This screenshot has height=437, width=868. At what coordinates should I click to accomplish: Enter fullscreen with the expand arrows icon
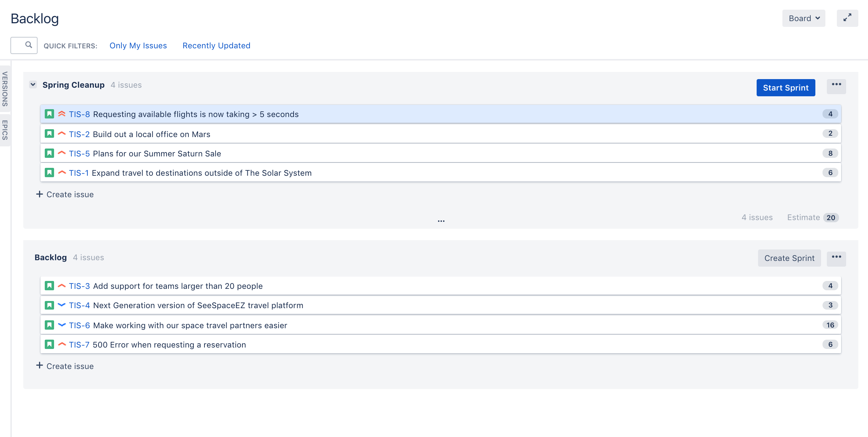pyautogui.click(x=847, y=18)
